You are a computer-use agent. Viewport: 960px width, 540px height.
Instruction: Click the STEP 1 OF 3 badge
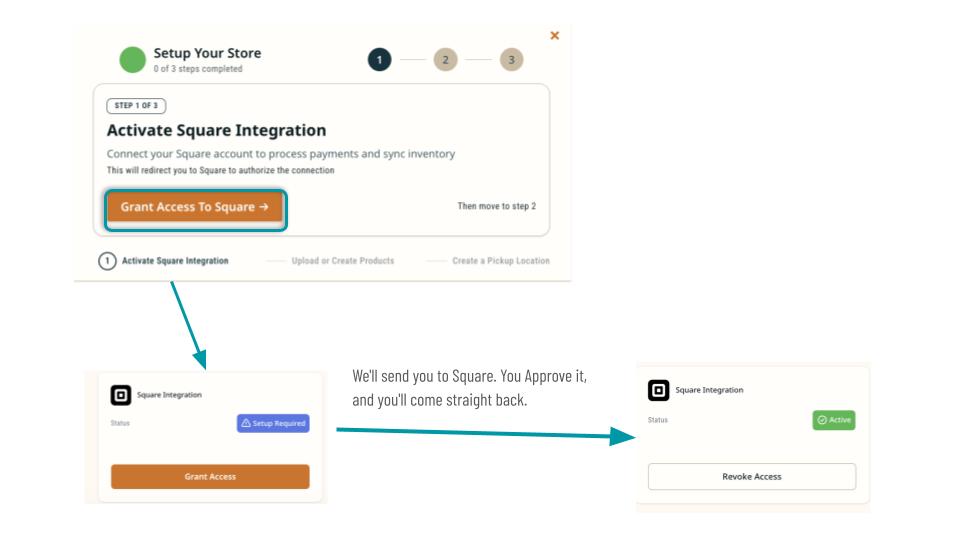(136, 105)
